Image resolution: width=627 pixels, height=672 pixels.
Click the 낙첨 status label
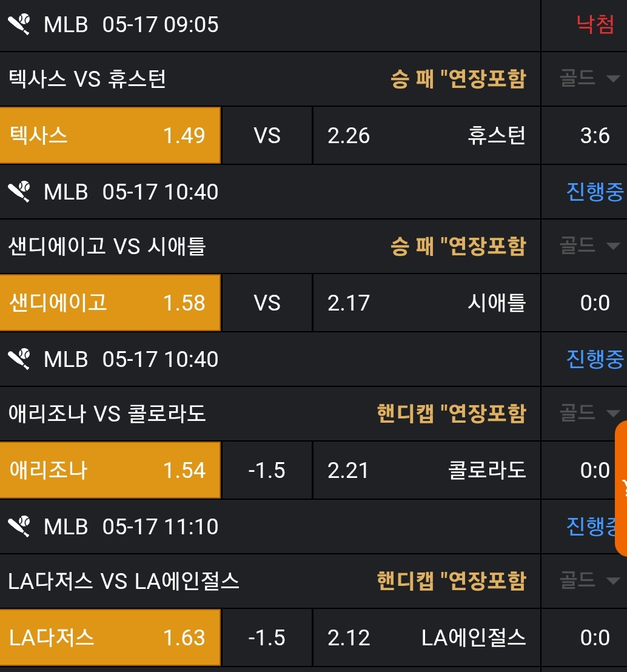pyautogui.click(x=595, y=25)
